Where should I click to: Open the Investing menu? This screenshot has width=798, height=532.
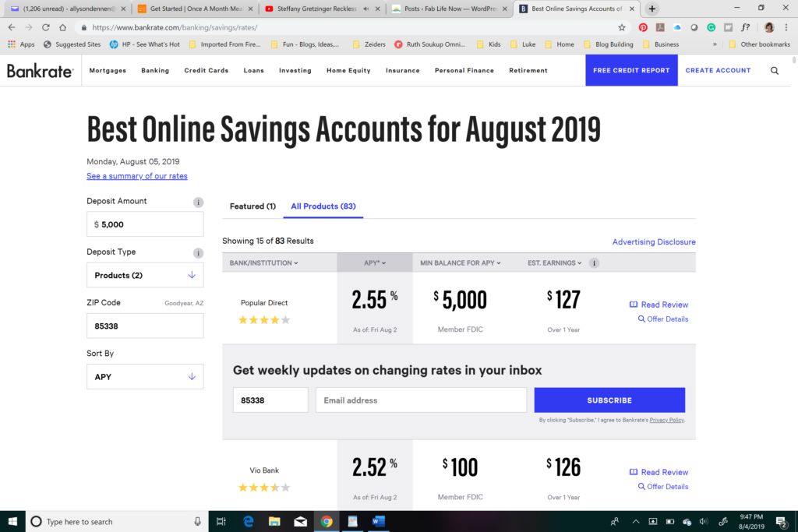click(295, 71)
